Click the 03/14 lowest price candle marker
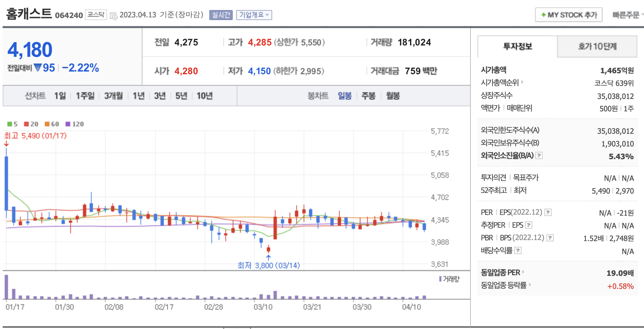644x329 pixels. (268, 249)
